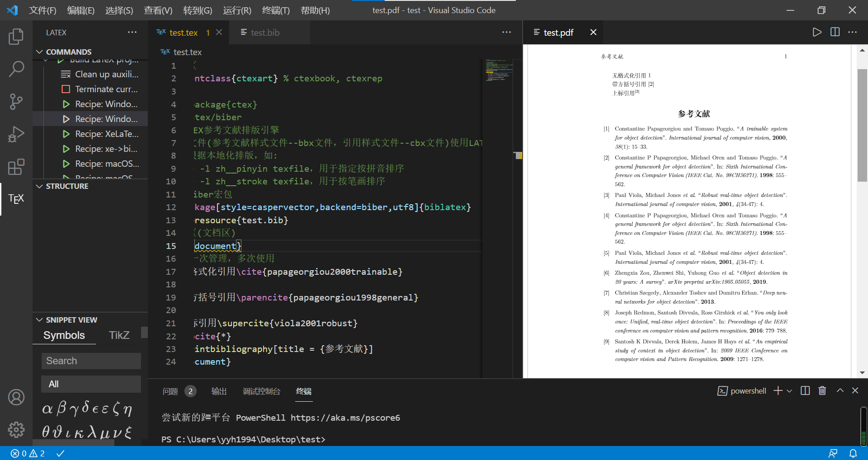Toggle split editor layout beside test.pdf
This screenshot has height=460, width=868.
[x=834, y=32]
